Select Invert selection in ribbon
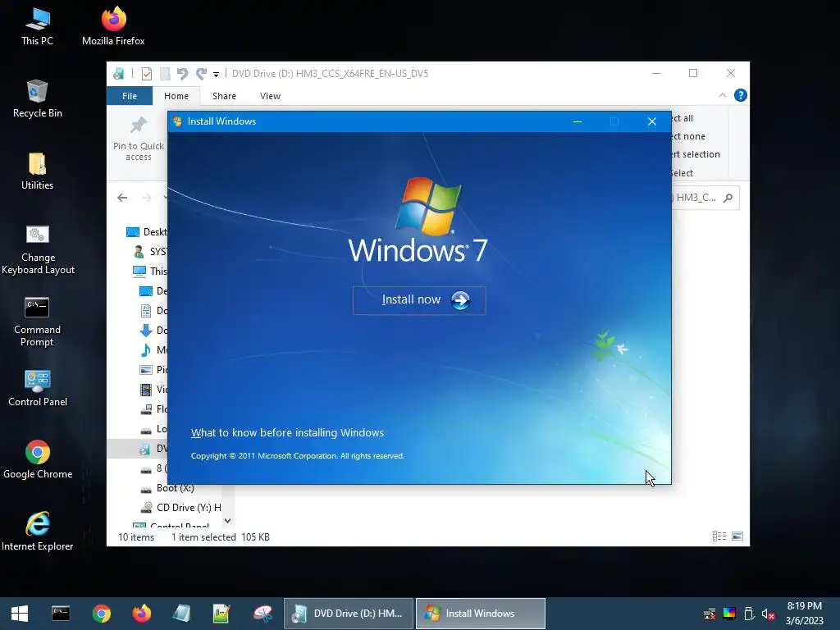 (x=696, y=154)
